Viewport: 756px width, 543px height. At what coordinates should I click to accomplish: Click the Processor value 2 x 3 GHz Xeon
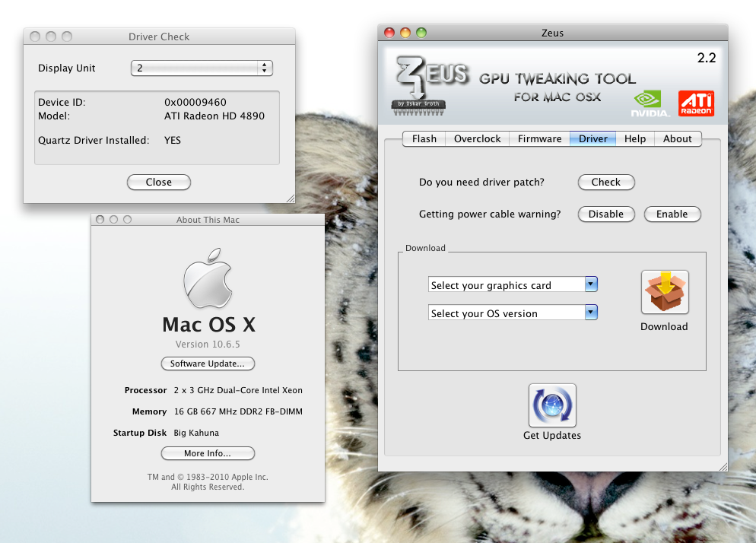point(238,390)
